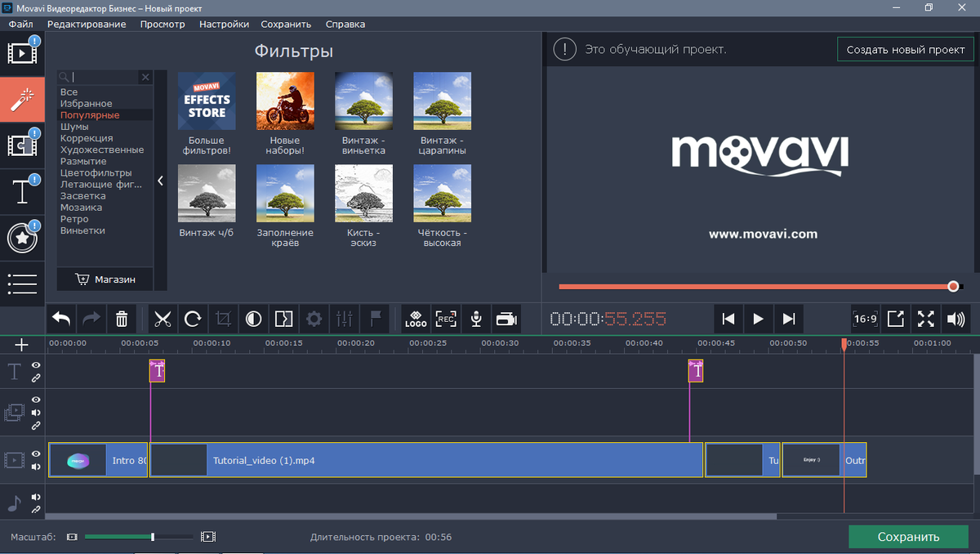Select the Crop tool in toolbar

click(223, 319)
